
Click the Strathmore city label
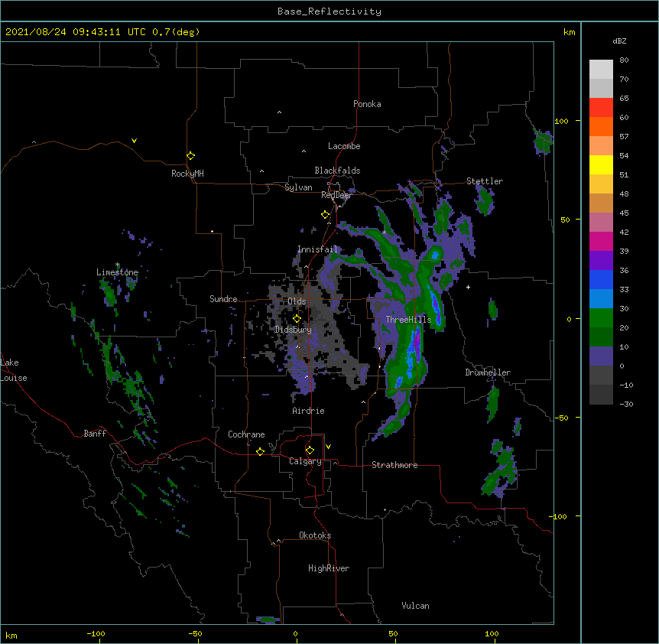tap(394, 465)
